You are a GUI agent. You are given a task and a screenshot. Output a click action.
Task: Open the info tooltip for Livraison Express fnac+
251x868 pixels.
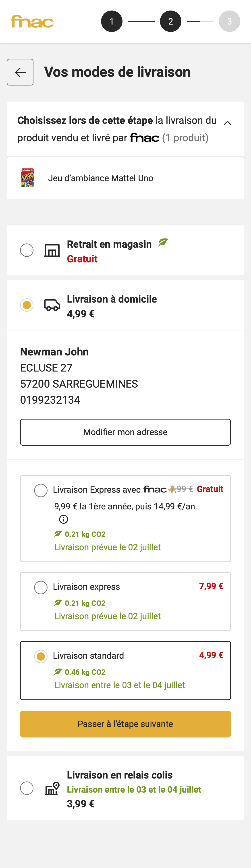pyautogui.click(x=64, y=519)
